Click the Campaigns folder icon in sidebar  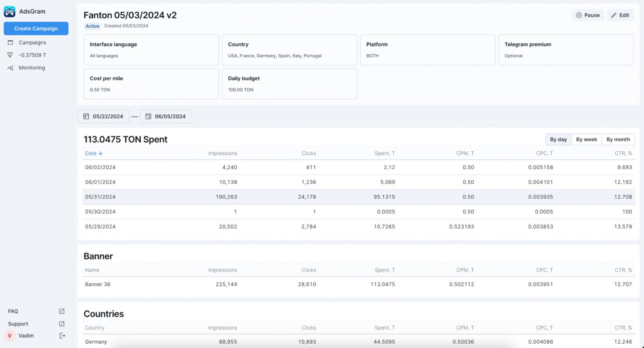(x=10, y=43)
